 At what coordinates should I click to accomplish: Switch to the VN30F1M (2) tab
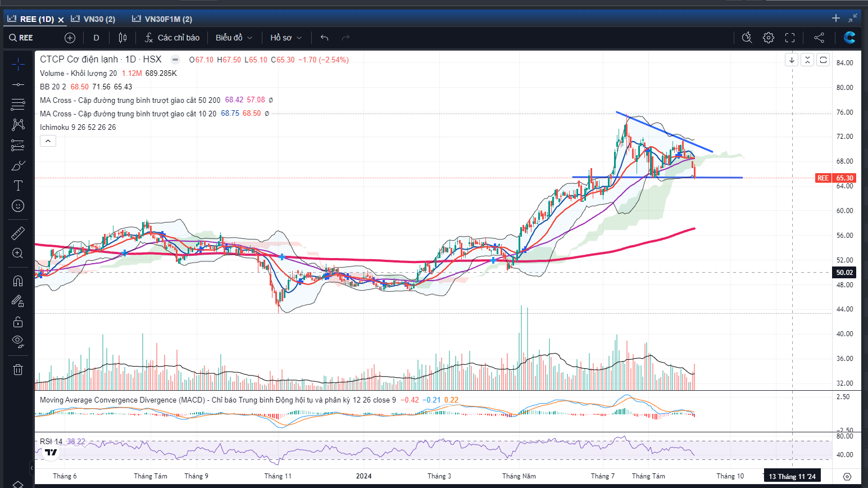[x=162, y=19]
